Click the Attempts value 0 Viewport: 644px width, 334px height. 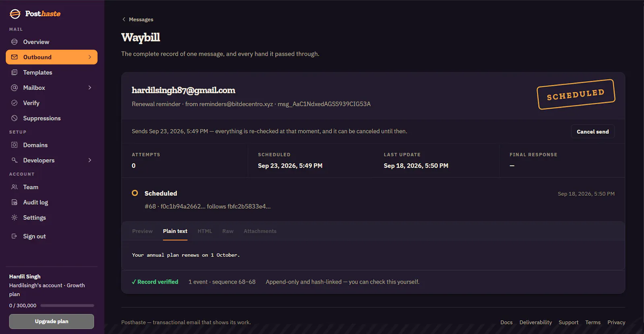tap(134, 166)
